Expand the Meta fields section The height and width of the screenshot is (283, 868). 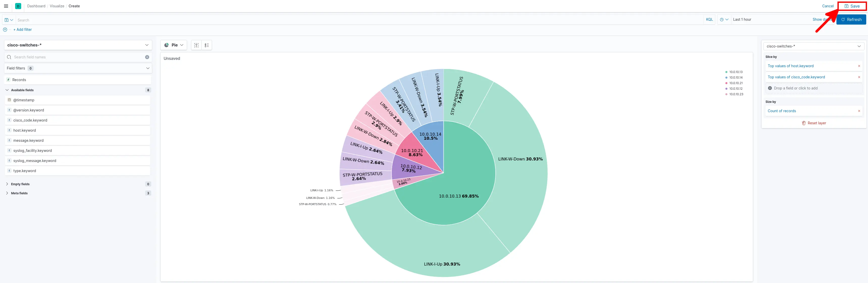(x=19, y=193)
